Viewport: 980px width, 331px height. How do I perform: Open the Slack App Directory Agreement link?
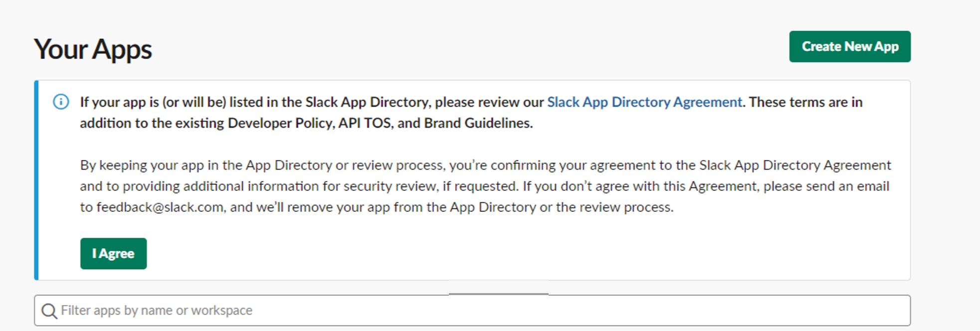644,102
